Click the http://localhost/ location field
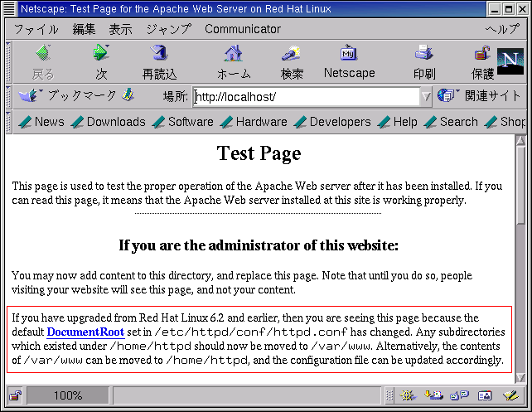Viewport: 532px width, 412px height. (306, 97)
